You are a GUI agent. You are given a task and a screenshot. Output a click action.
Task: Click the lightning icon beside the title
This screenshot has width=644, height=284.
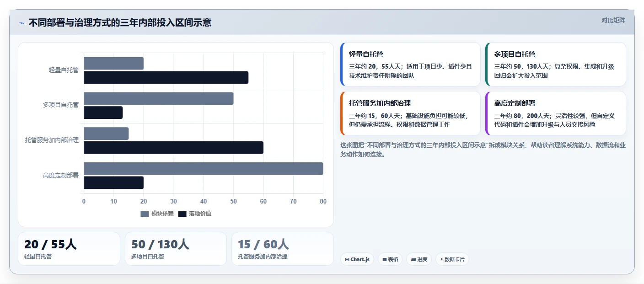[21, 23]
